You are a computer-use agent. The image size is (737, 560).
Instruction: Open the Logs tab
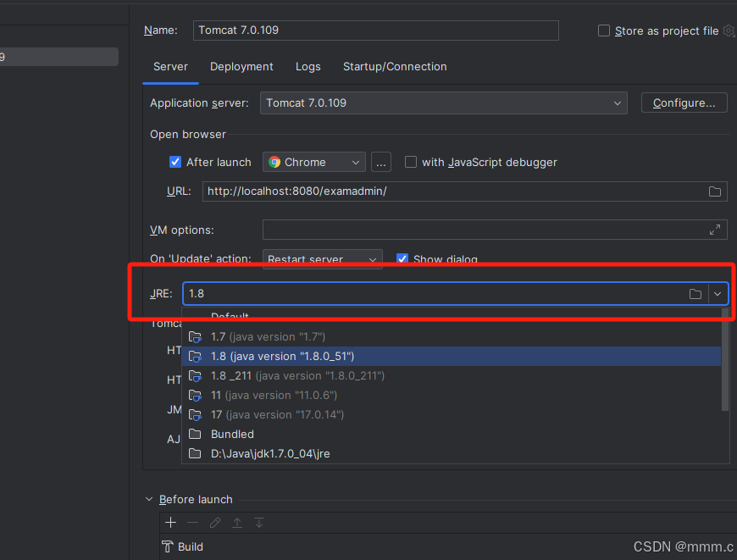tap(308, 67)
